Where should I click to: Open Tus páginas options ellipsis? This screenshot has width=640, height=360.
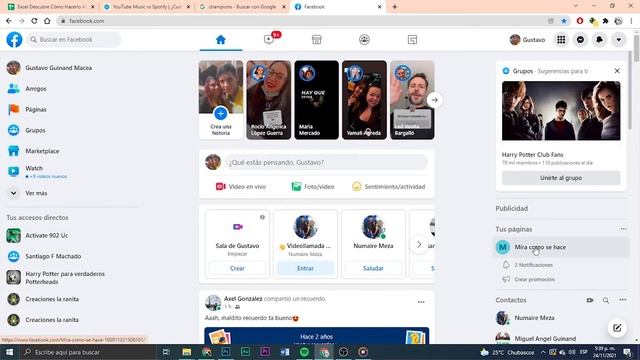pos(623,229)
